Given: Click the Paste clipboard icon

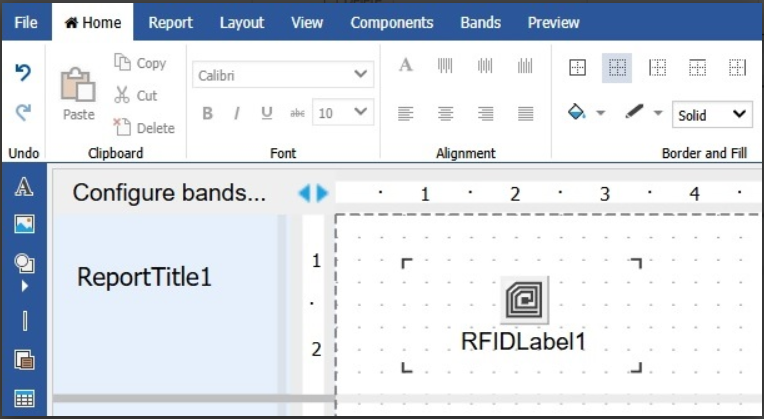Looking at the screenshot, I should tap(78, 89).
